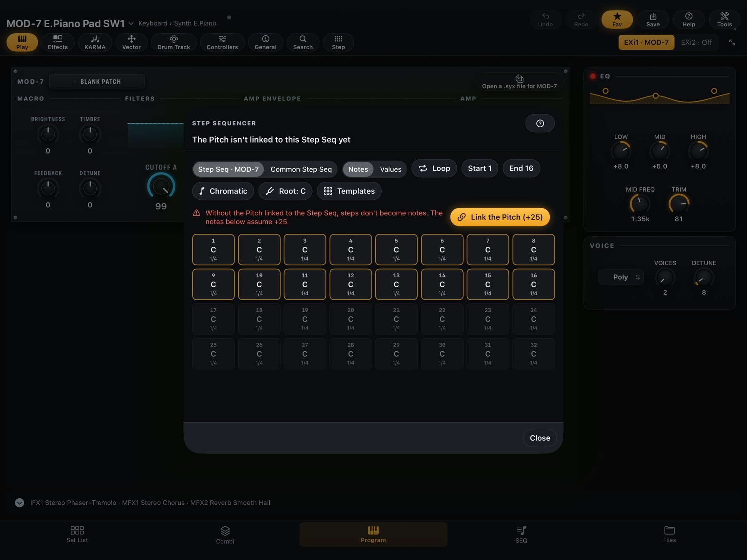
Task: Open the Vector page
Action: tap(131, 42)
